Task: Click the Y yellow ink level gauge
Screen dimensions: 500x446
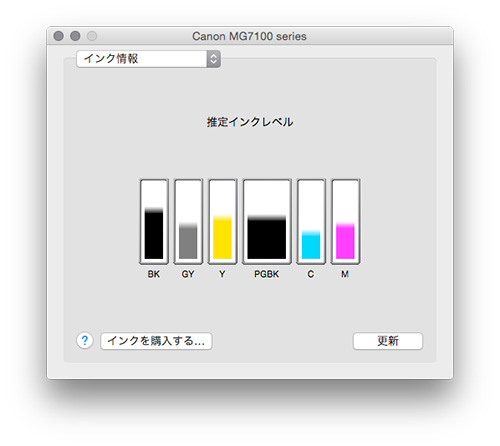Action: tap(222, 221)
